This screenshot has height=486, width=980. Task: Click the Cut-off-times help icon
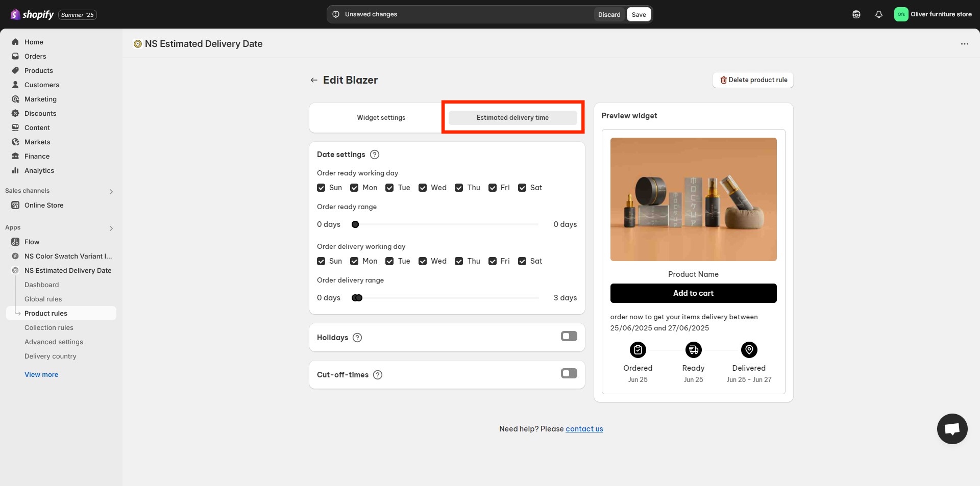tap(378, 375)
